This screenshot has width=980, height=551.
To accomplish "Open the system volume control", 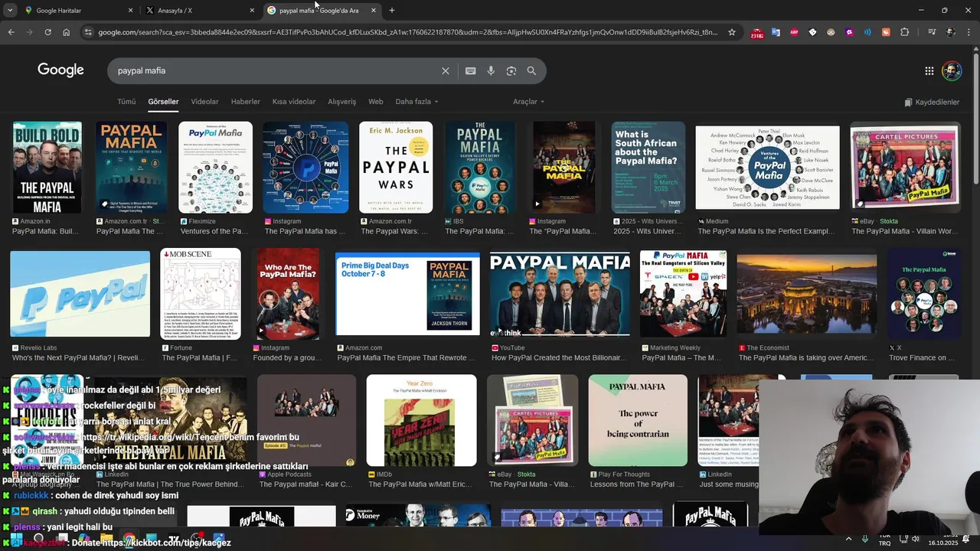I will point(916,539).
